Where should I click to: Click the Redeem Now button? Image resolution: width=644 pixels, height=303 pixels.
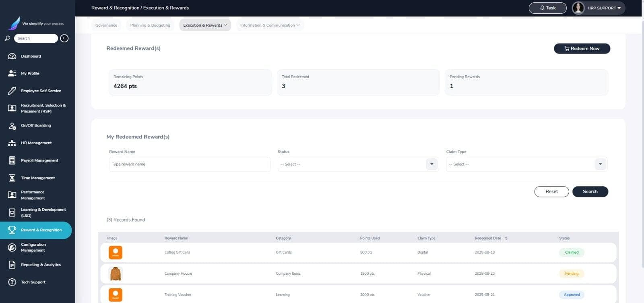[x=582, y=49]
